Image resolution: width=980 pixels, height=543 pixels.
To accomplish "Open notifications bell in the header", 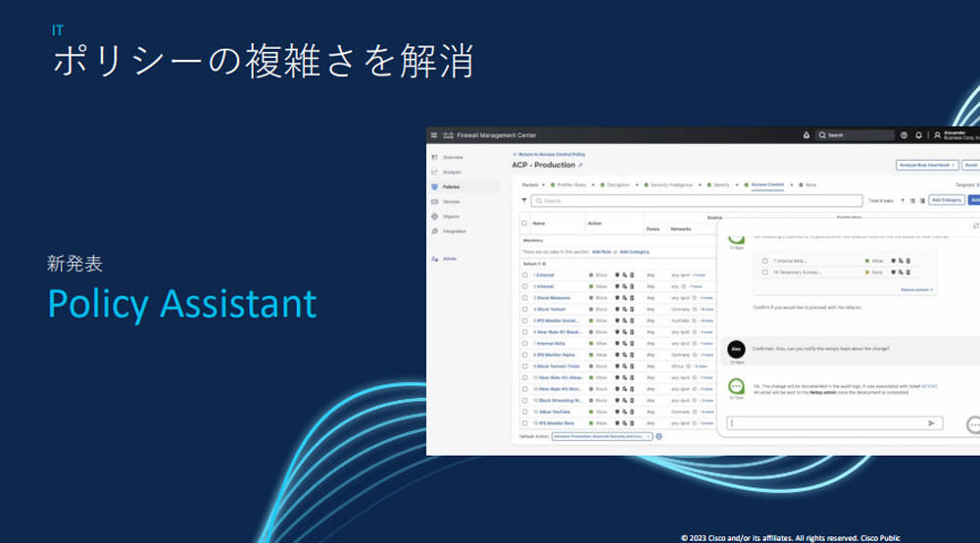I will pyautogui.click(x=919, y=135).
